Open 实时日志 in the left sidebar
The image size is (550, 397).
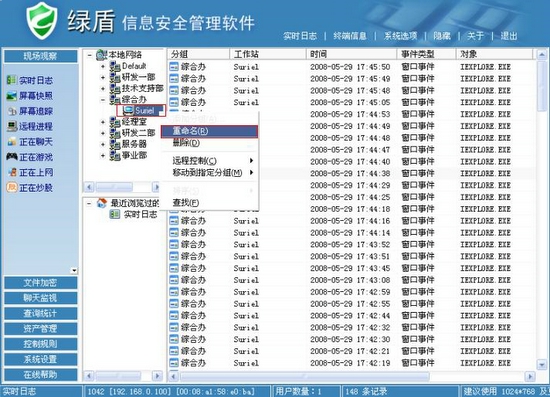click(30, 80)
